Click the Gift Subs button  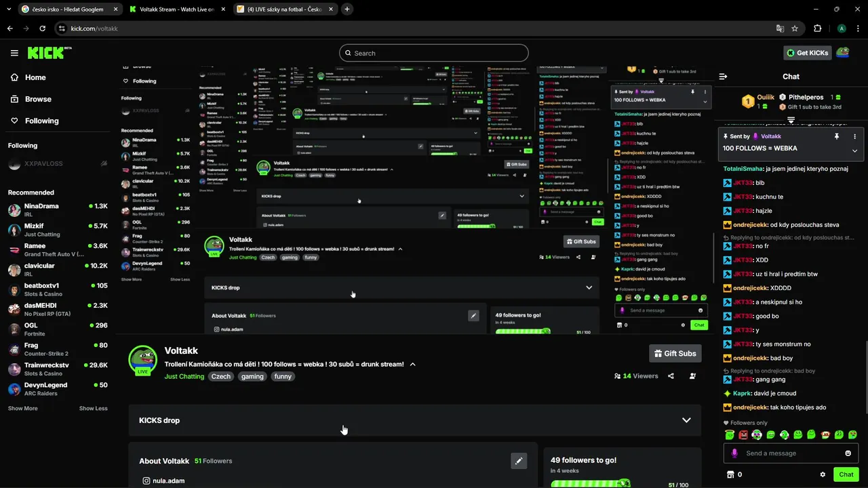675,354
